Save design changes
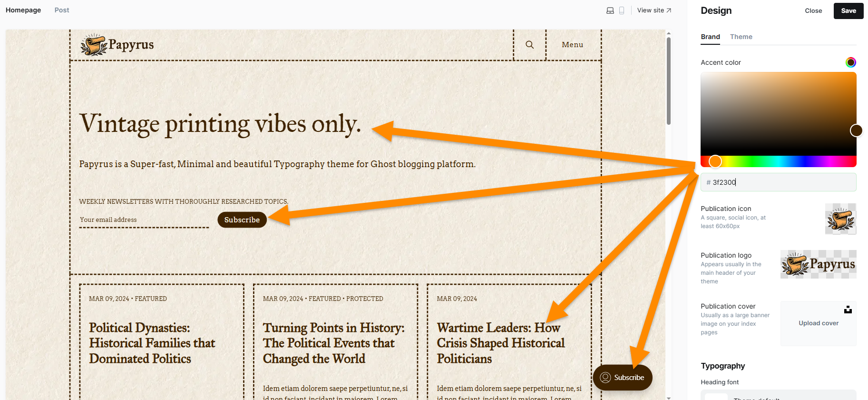Viewport: 868px width, 400px height. click(848, 10)
